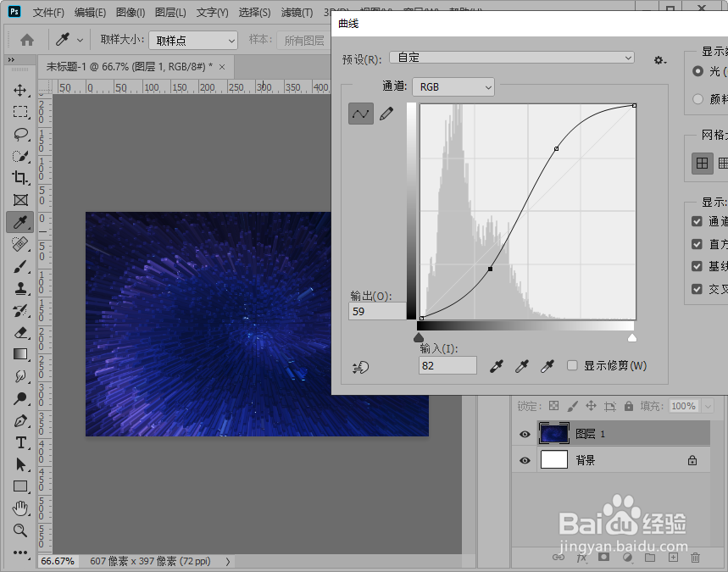The height and width of the screenshot is (572, 728).
Task: Close the 未标题-1 document tab
Action: pyautogui.click(x=222, y=67)
